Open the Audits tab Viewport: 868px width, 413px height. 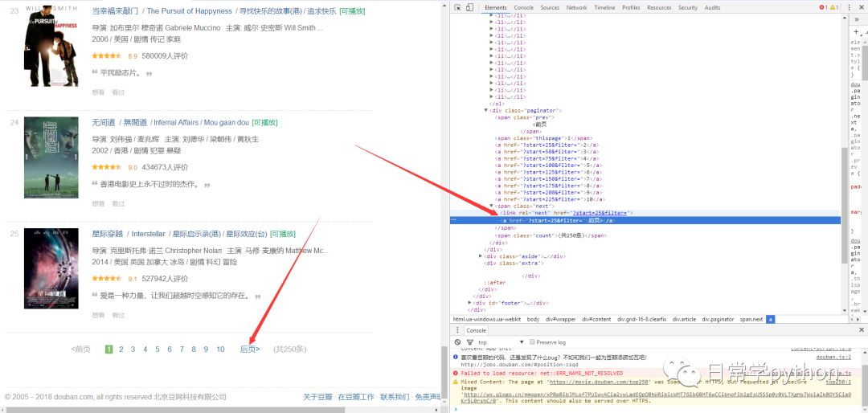712,7
